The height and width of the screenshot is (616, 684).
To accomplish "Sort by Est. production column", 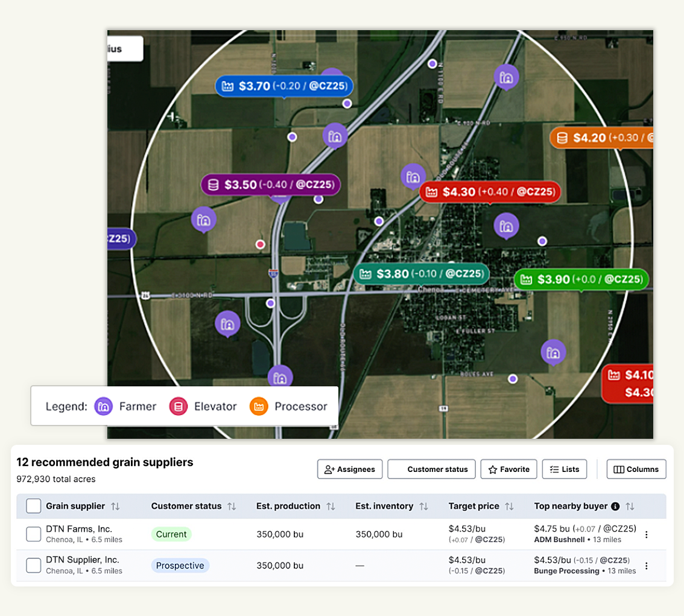I will pos(331,506).
